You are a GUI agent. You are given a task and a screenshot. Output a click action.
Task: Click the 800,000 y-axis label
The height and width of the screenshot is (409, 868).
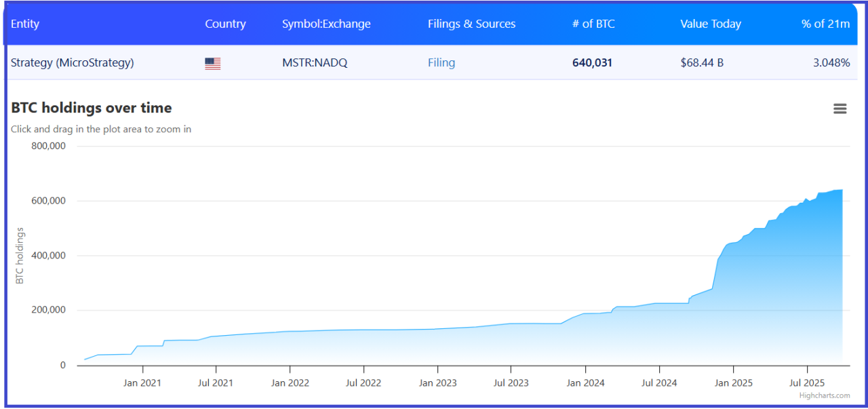click(x=49, y=146)
